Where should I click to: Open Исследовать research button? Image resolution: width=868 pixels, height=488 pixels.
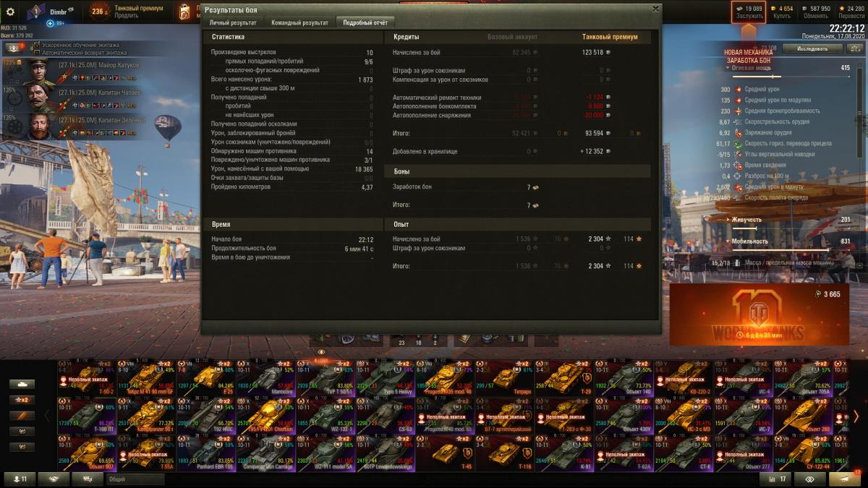(x=812, y=48)
